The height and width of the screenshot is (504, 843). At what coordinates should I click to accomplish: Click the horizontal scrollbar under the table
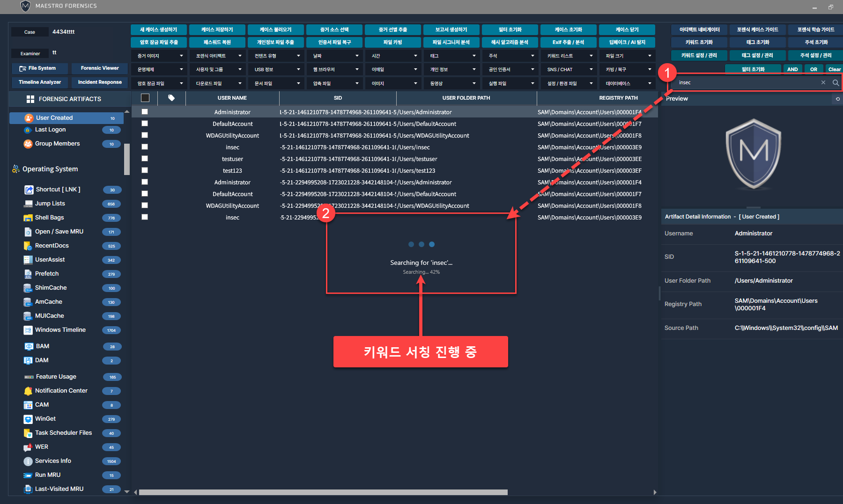(323, 492)
